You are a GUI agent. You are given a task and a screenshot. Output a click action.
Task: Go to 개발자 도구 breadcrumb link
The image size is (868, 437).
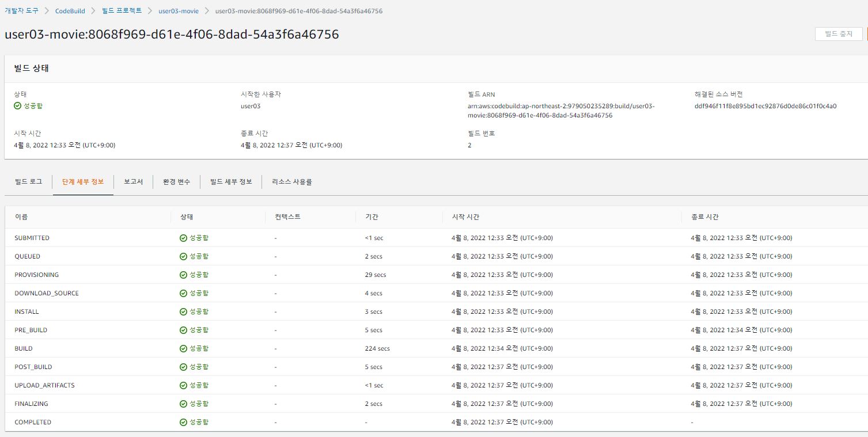coord(21,11)
